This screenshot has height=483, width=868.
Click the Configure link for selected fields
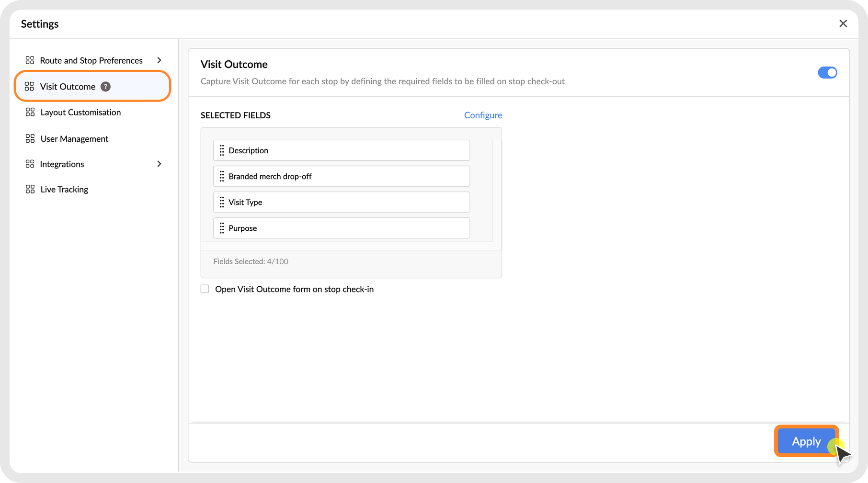[483, 115]
